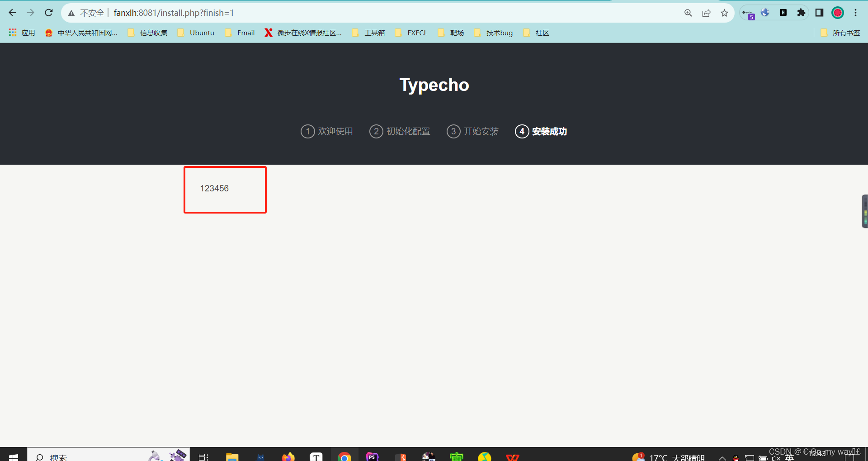Open the 17°C weather widget
The height and width of the screenshot is (461, 868).
click(668, 456)
